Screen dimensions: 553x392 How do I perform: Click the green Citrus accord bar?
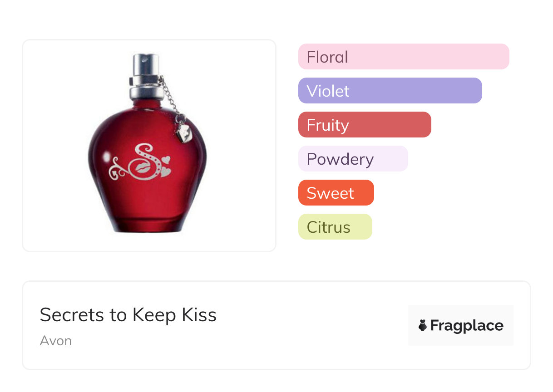335,227
